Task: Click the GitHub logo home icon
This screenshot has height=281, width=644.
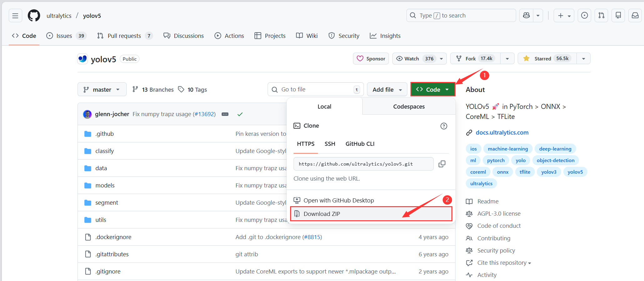Action: click(x=34, y=16)
